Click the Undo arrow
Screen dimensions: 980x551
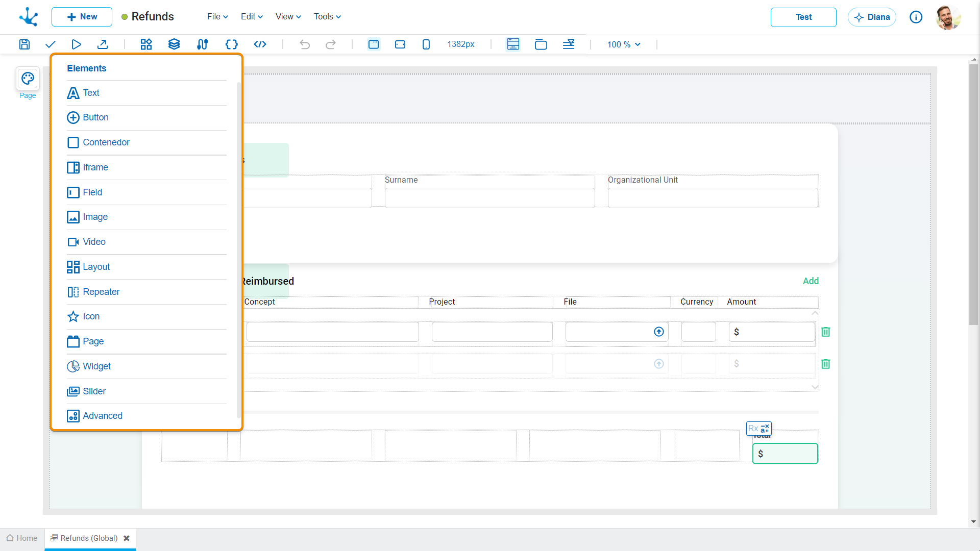pos(305,44)
